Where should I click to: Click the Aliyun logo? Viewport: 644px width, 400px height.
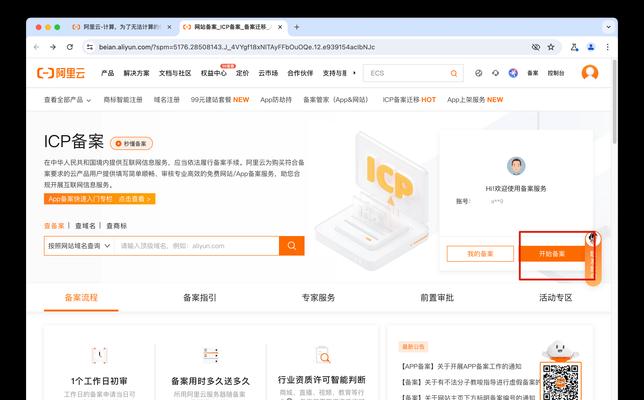61,73
